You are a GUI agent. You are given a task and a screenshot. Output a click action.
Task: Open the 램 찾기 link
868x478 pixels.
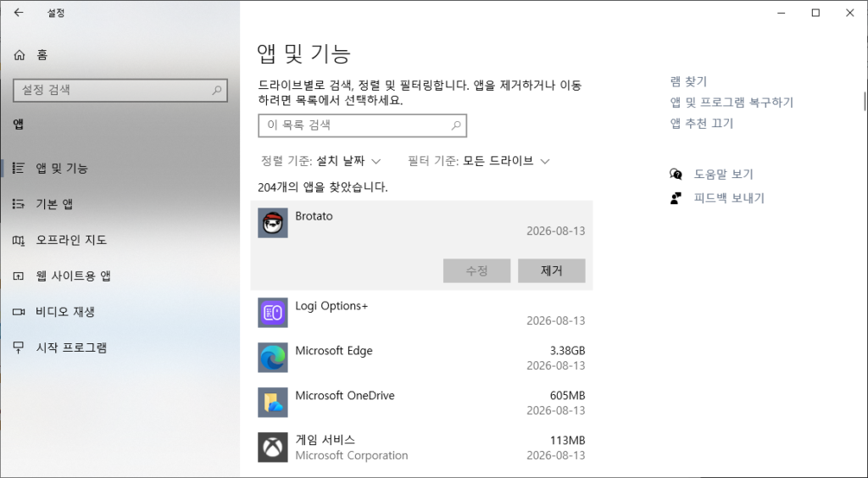point(688,81)
